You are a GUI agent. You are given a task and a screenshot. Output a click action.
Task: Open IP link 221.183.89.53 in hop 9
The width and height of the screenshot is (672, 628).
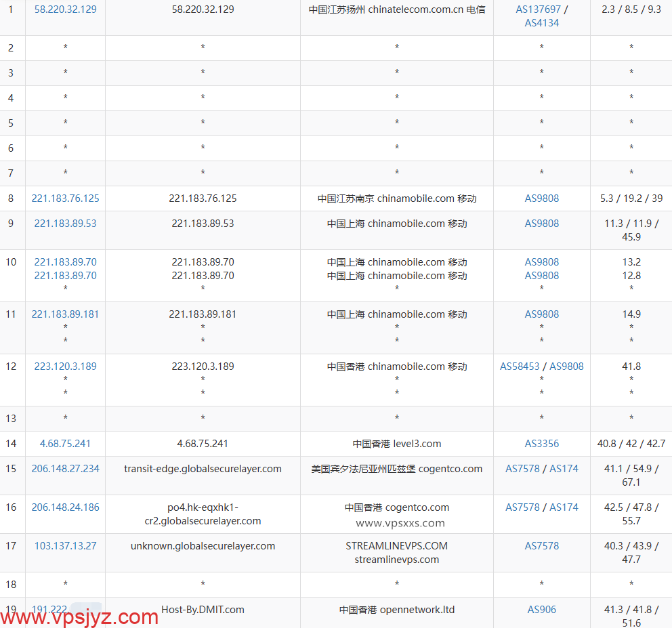(x=66, y=224)
